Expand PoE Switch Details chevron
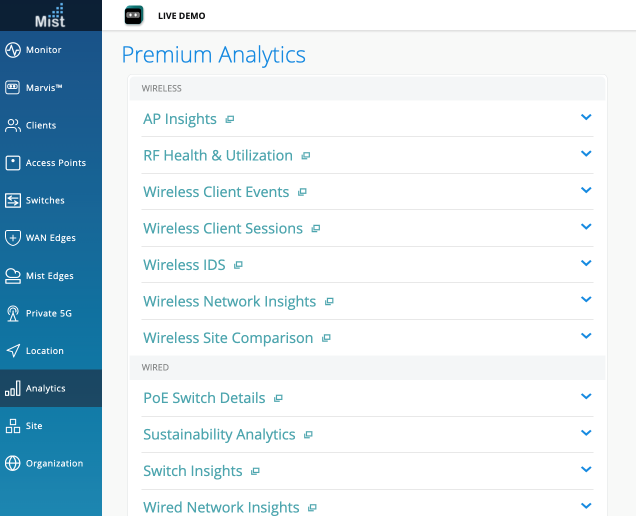This screenshot has height=516, width=636. pos(586,396)
